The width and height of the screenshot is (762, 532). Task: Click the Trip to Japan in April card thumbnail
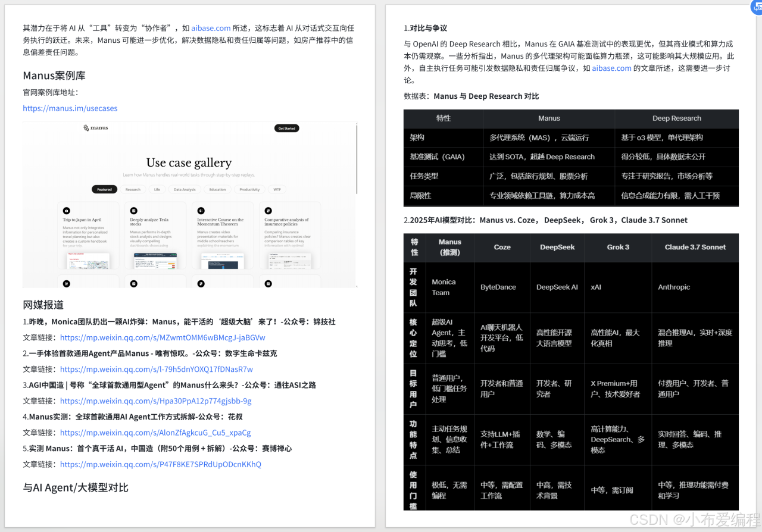89,261
